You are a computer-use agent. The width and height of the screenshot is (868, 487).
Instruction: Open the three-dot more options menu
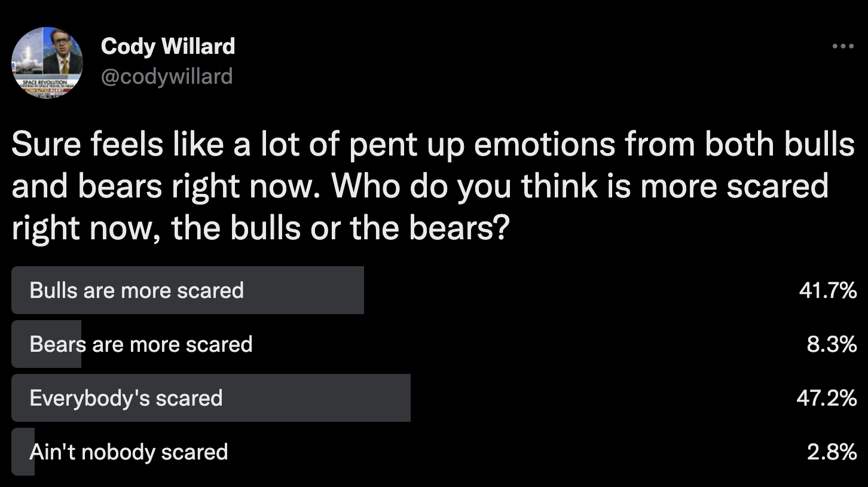pos(843,45)
